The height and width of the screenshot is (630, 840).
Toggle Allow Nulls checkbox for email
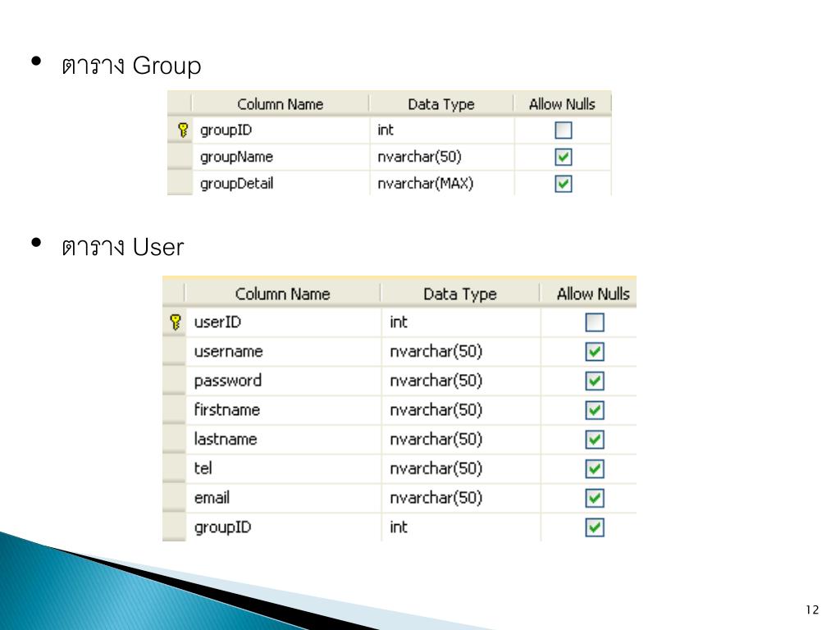(x=595, y=498)
